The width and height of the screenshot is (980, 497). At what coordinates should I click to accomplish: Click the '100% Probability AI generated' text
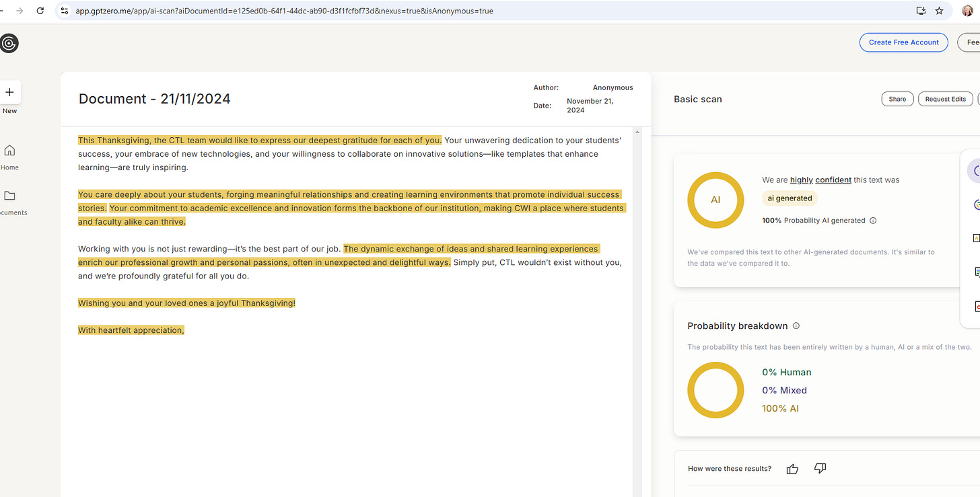coord(813,221)
